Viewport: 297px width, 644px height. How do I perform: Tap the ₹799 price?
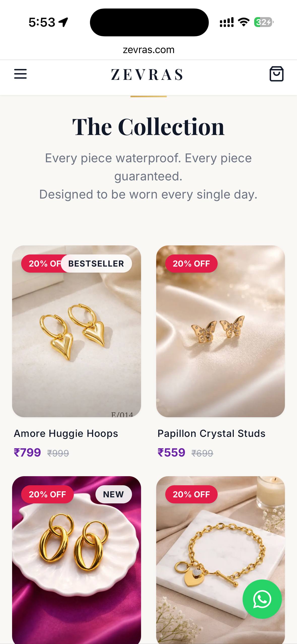click(x=27, y=453)
